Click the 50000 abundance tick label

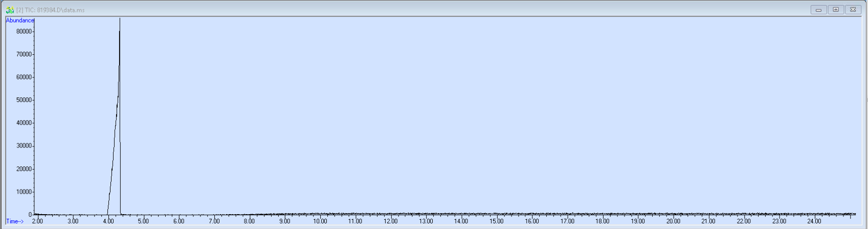[x=24, y=100]
